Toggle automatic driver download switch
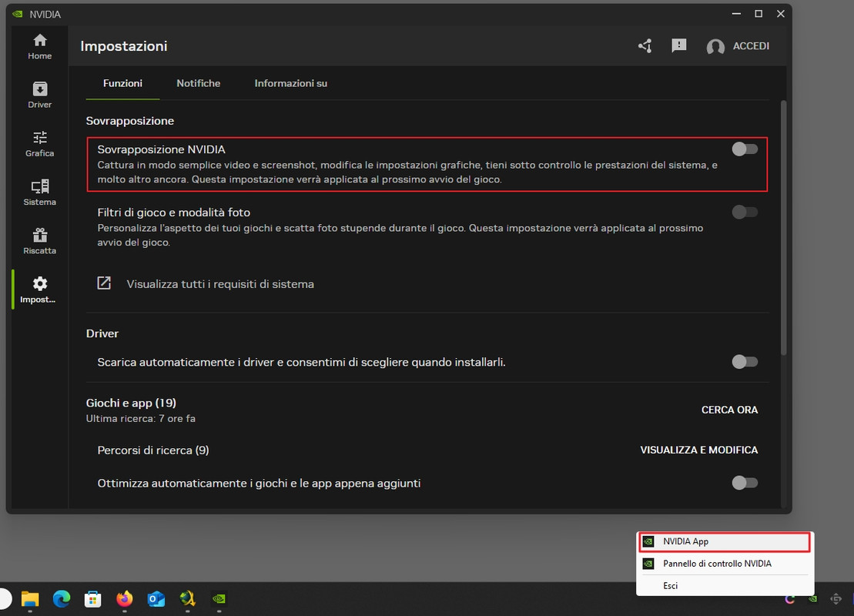The width and height of the screenshot is (854, 616). click(x=745, y=362)
